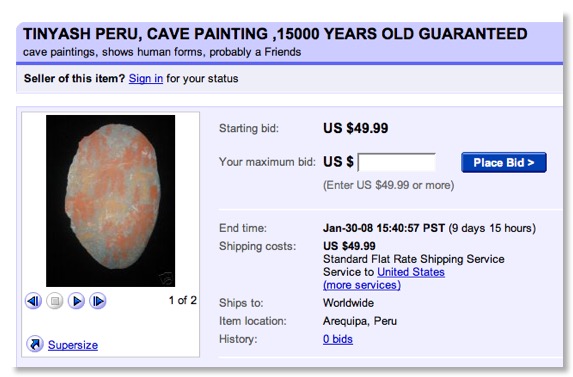Go to the previous listing photo
The height and width of the screenshot is (377, 573).
(x=33, y=301)
